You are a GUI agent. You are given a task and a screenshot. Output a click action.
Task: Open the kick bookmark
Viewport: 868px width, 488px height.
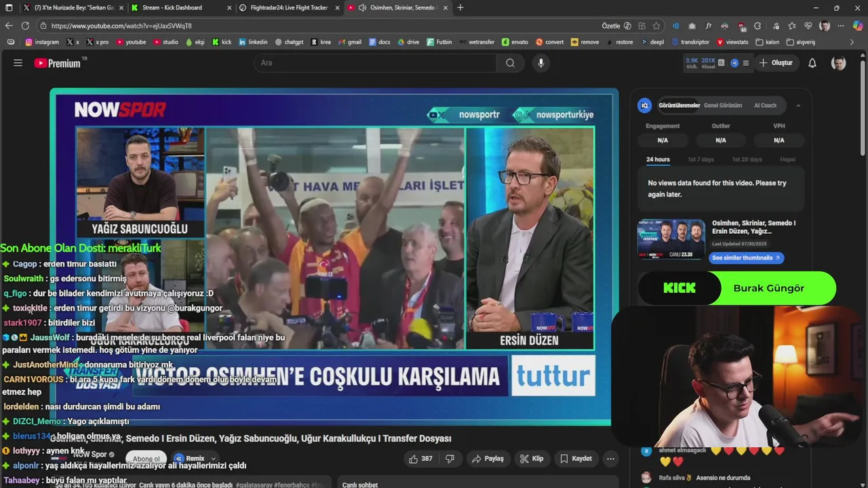click(x=222, y=42)
